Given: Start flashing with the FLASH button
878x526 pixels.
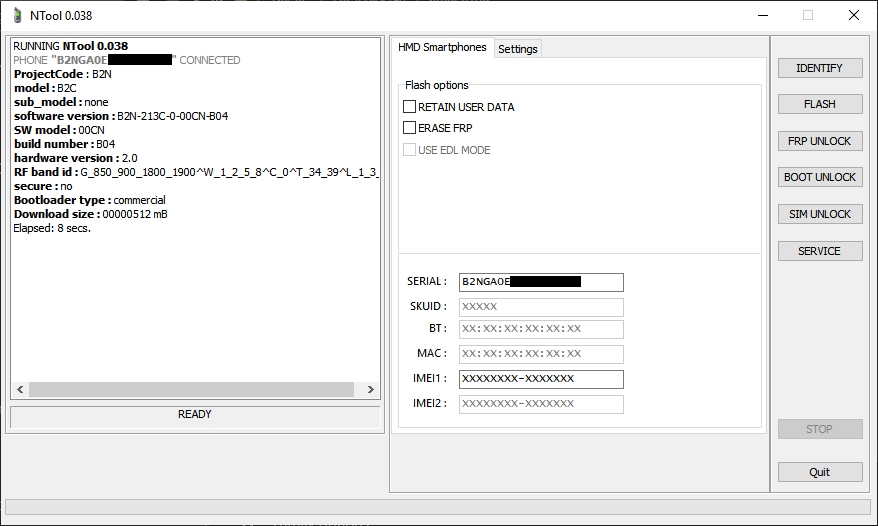Looking at the screenshot, I should [820, 104].
